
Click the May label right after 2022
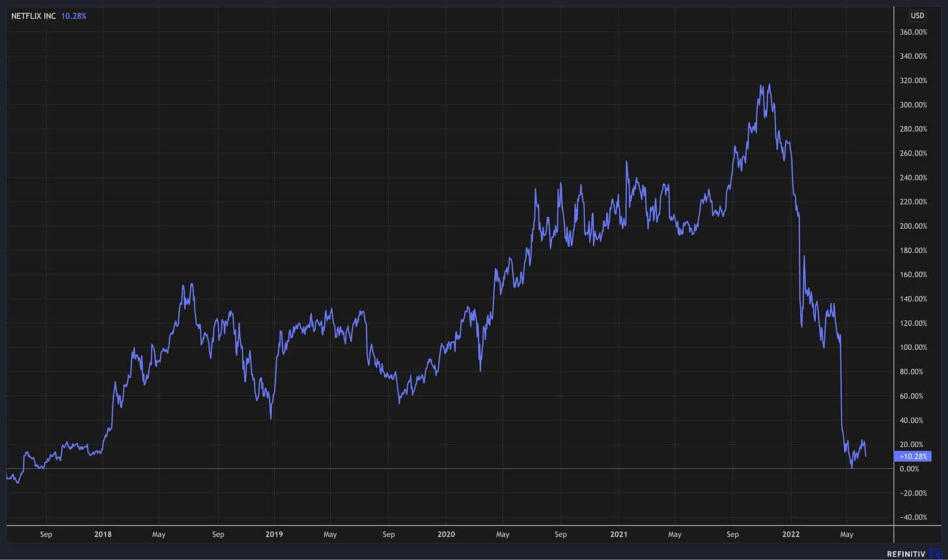click(x=846, y=535)
